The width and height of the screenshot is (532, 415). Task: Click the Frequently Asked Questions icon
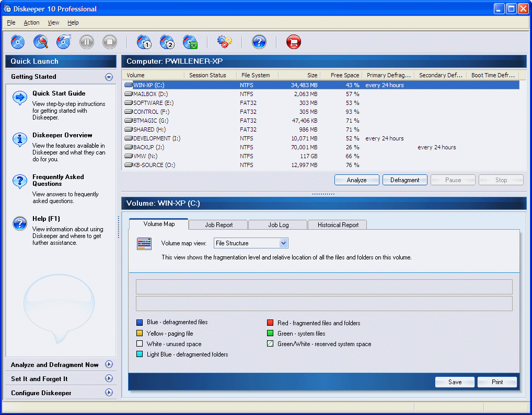point(20,181)
